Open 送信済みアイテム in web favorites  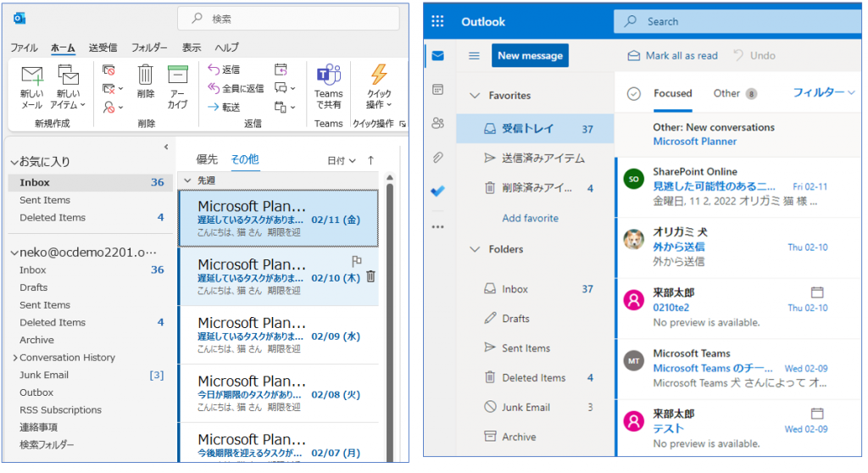(535, 159)
